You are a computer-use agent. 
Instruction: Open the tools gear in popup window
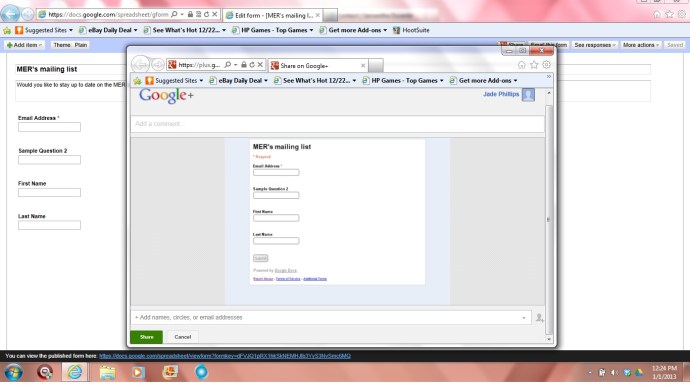546,65
